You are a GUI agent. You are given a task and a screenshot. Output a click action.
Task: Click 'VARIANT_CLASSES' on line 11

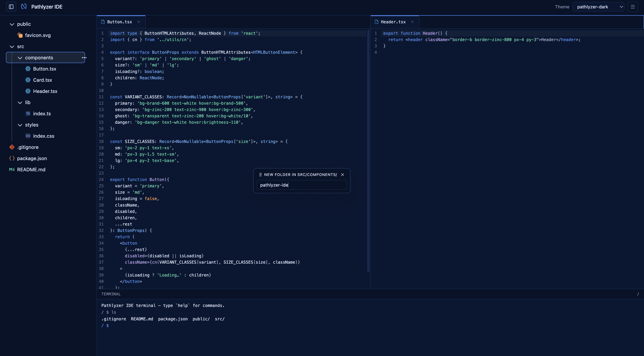tap(143, 97)
